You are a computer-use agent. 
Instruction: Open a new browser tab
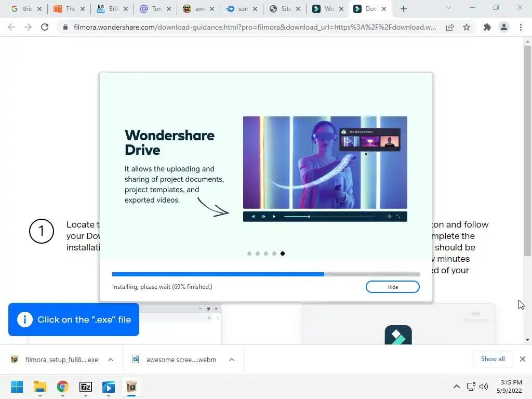(403, 9)
